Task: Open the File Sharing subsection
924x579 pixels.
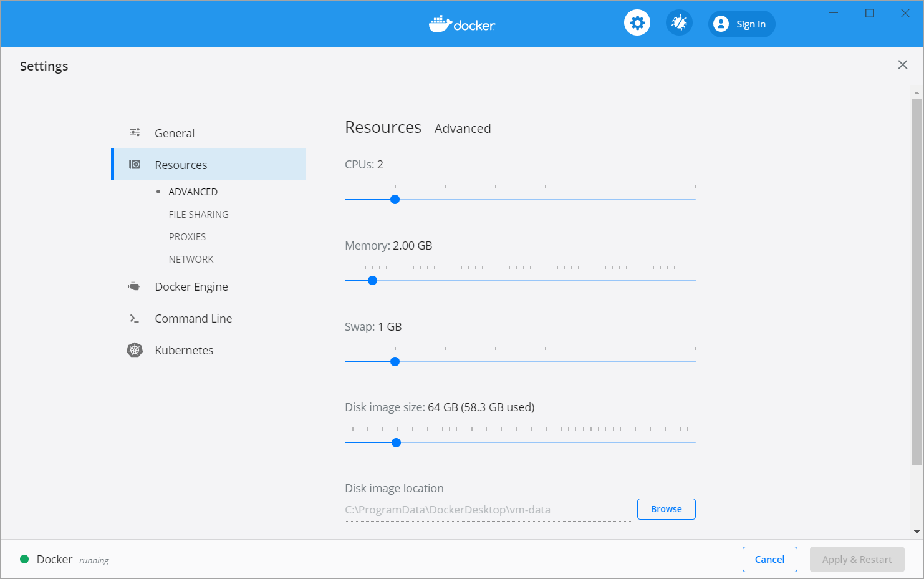Action: pos(198,214)
